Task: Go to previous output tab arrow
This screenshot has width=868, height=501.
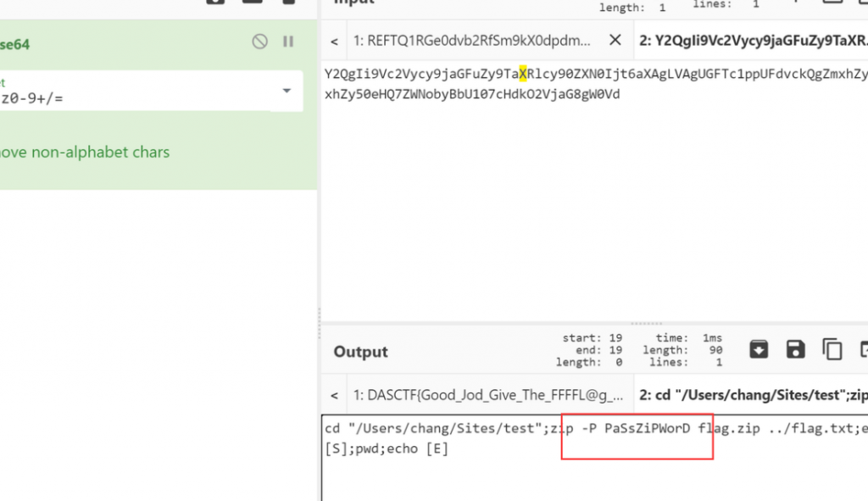Action: point(335,395)
